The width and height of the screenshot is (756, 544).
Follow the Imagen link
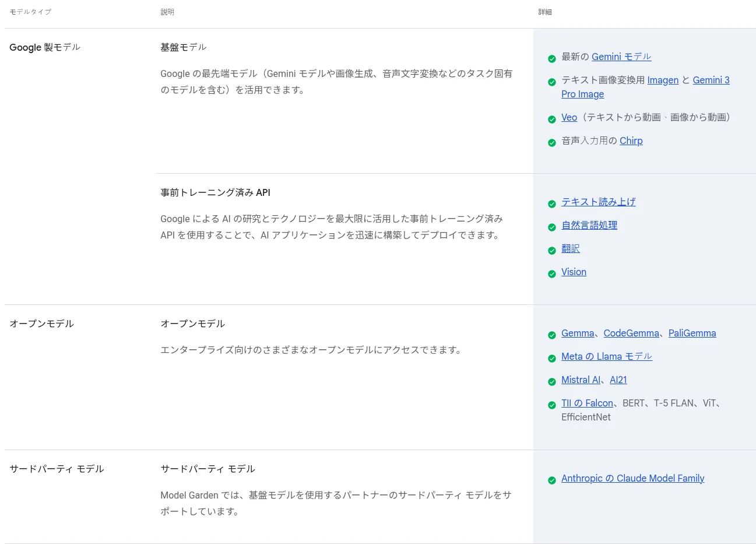click(x=663, y=80)
